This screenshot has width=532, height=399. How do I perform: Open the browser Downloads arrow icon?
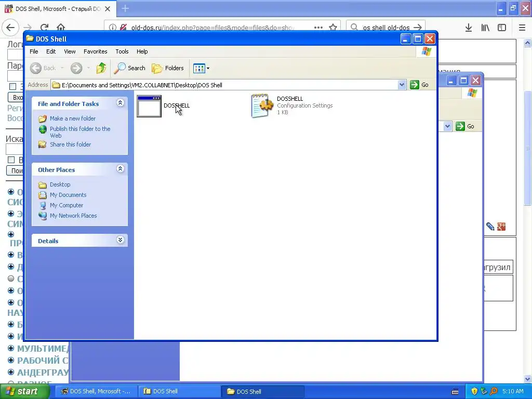pyautogui.click(x=469, y=28)
